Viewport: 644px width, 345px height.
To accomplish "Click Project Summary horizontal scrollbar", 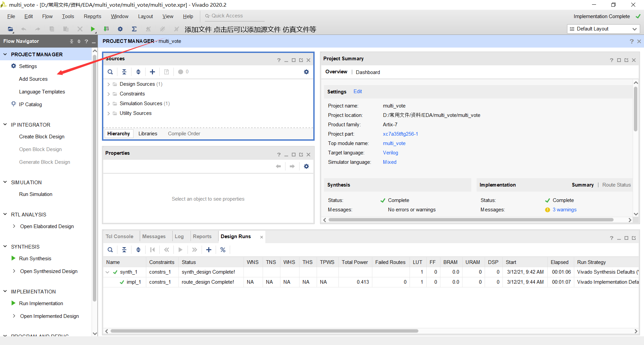I will pyautogui.click(x=471, y=220).
